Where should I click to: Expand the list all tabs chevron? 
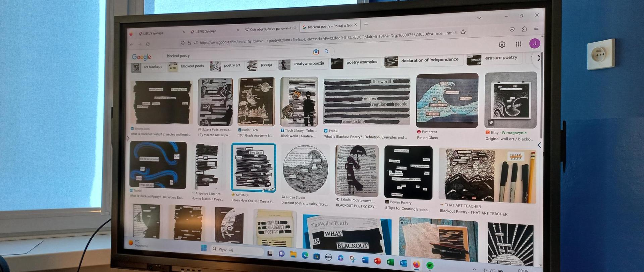(x=479, y=18)
